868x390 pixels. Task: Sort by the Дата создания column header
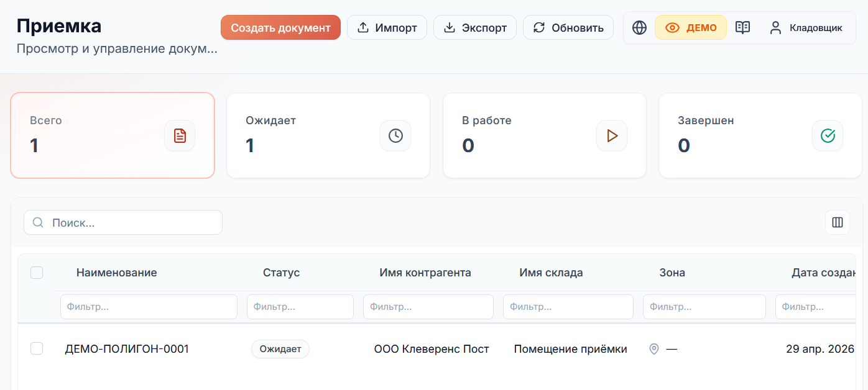824,273
